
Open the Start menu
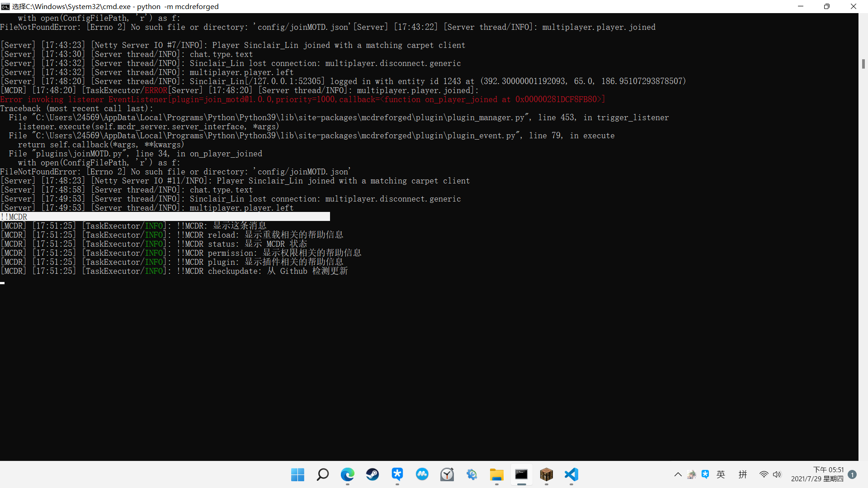click(297, 475)
